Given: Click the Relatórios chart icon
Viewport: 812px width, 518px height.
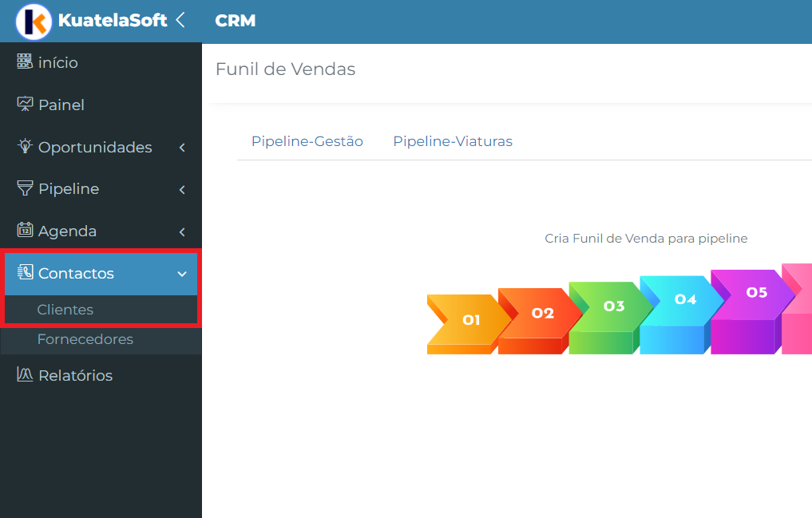Looking at the screenshot, I should [x=25, y=374].
